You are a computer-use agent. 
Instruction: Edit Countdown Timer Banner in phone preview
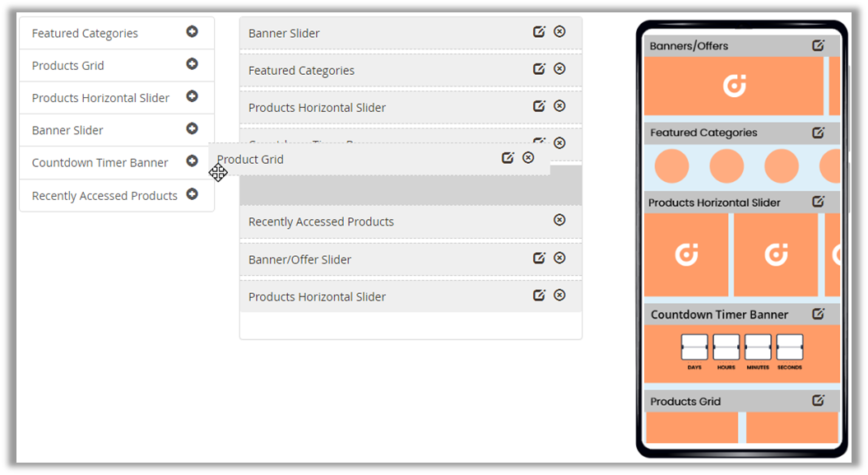(x=818, y=314)
